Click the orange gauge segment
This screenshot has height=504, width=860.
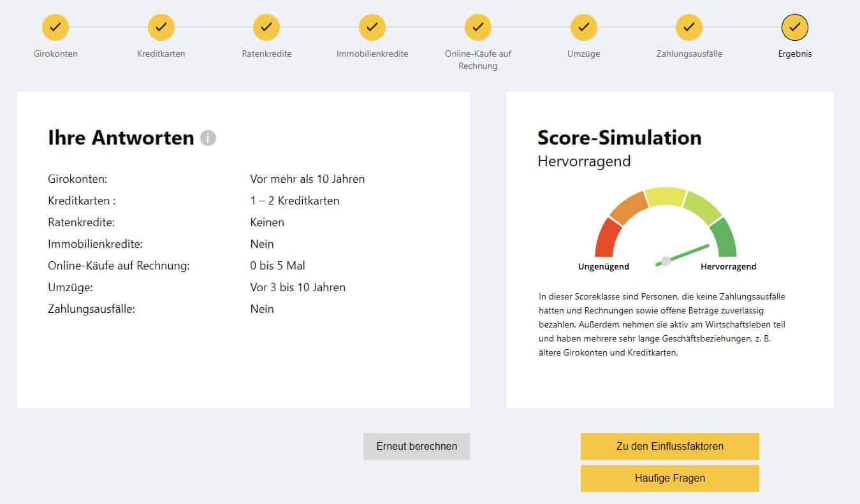click(628, 206)
